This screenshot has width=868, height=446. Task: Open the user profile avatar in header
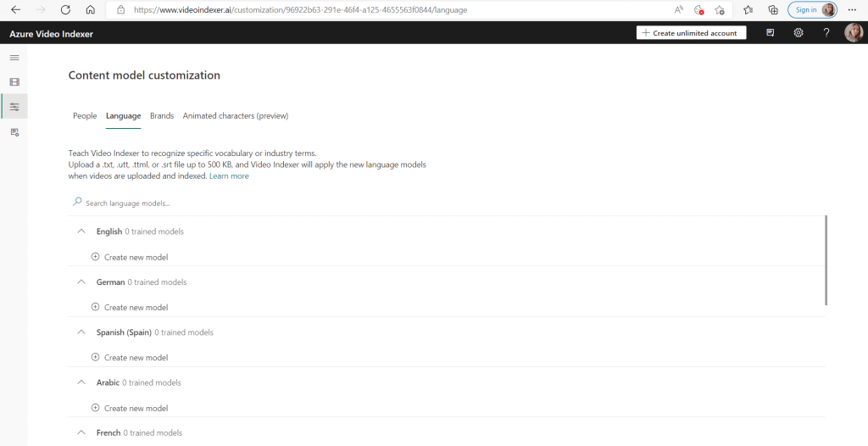click(x=853, y=33)
